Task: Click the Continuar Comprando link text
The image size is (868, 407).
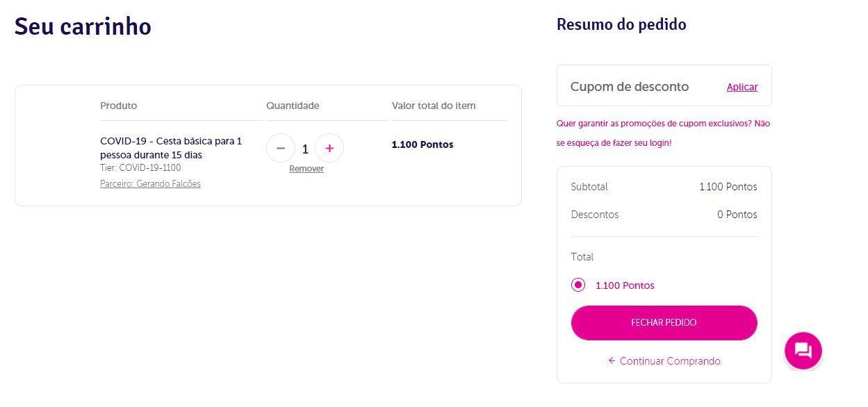Action: 670,361
